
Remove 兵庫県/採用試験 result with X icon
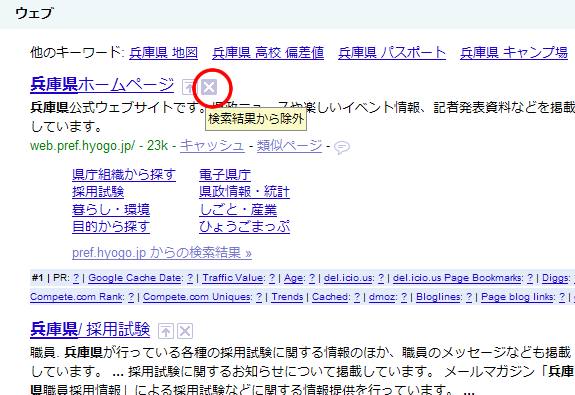coord(185,331)
